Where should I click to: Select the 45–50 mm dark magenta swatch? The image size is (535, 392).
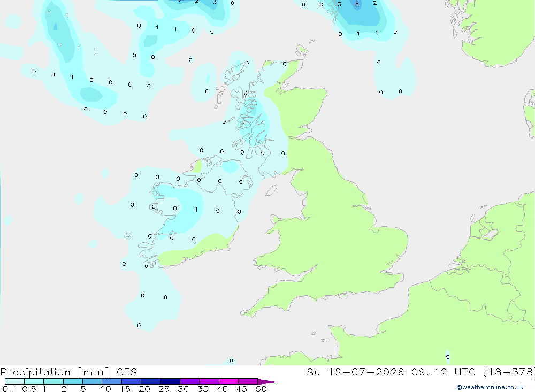click(x=248, y=381)
